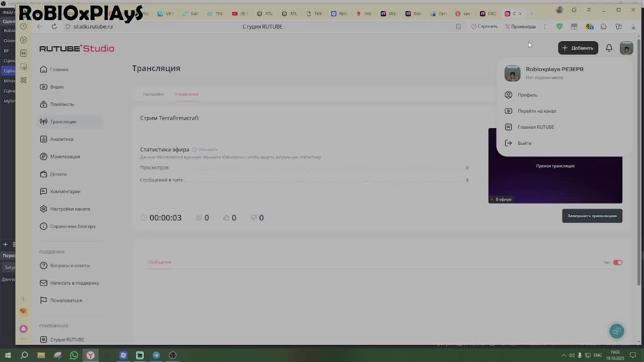This screenshot has width=644, height=362.
Task: Open Вопросы и ответы support page
Action: coord(65,265)
